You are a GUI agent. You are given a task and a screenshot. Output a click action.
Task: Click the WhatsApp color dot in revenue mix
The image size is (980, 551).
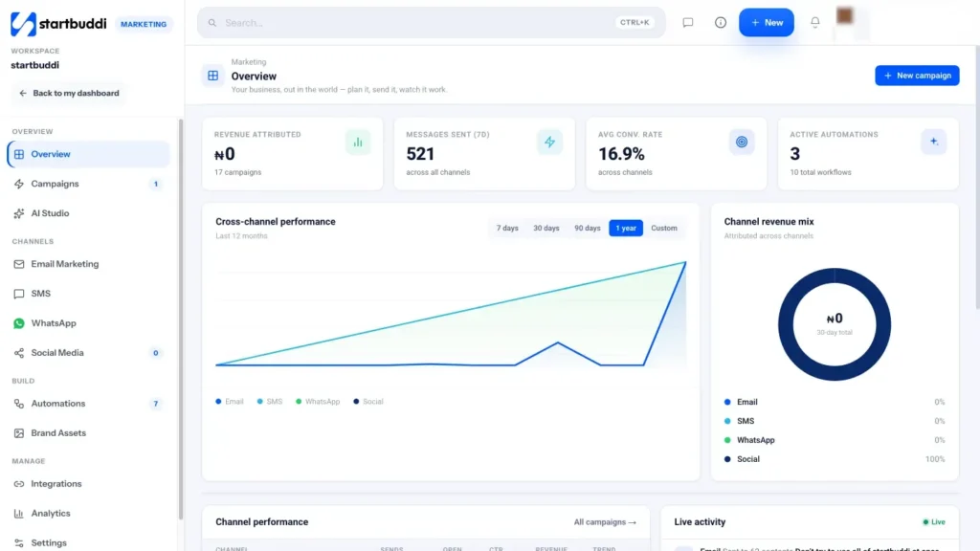(x=727, y=440)
